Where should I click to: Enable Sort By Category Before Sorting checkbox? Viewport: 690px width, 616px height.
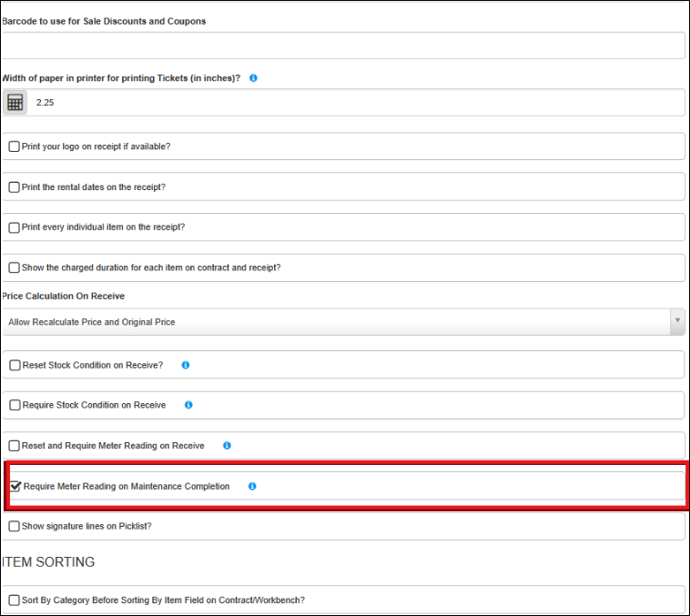pyautogui.click(x=15, y=600)
